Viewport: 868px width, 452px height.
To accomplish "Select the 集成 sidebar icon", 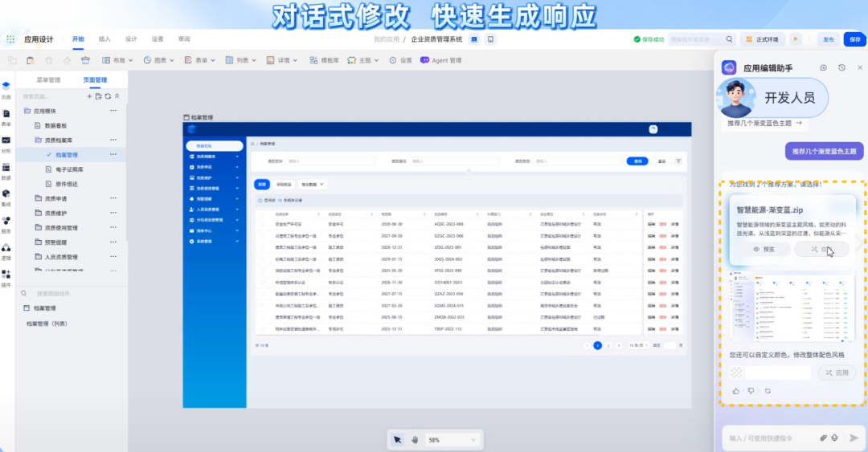I will click(6, 197).
